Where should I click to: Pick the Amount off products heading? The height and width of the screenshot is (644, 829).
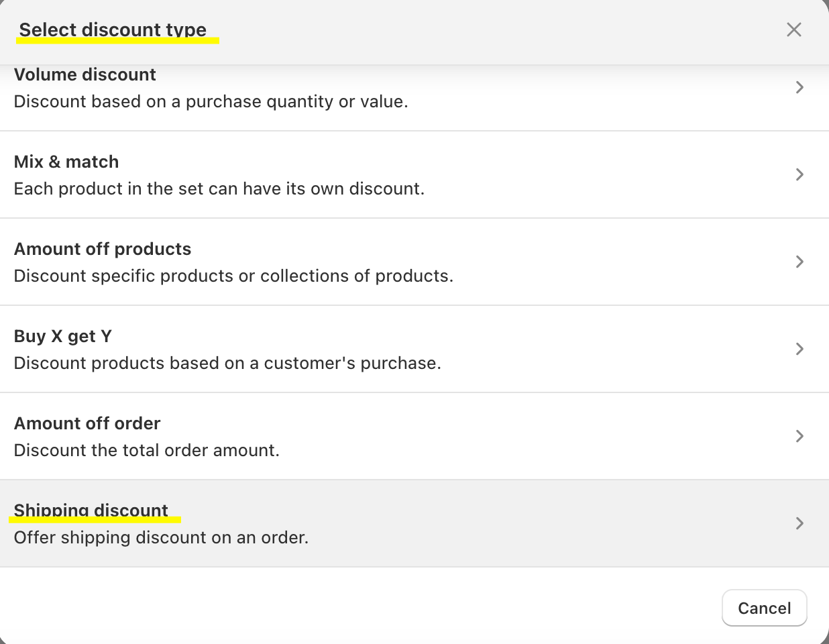coord(103,249)
